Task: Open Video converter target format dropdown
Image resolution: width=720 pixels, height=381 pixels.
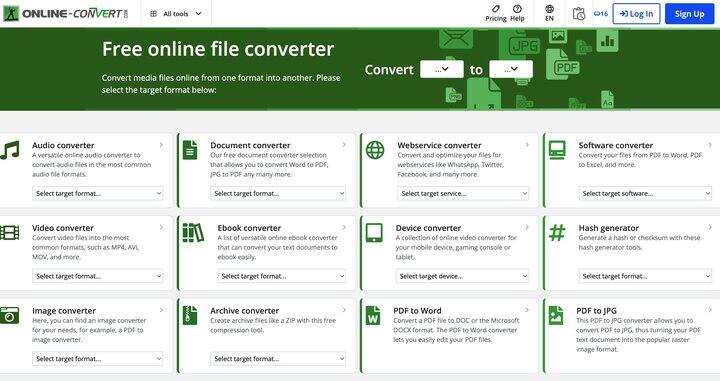Action: [97, 276]
